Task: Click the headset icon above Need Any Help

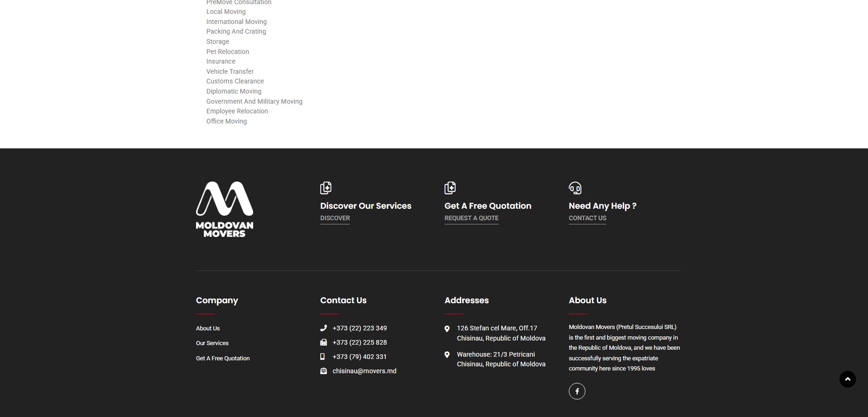Action: pos(575,188)
